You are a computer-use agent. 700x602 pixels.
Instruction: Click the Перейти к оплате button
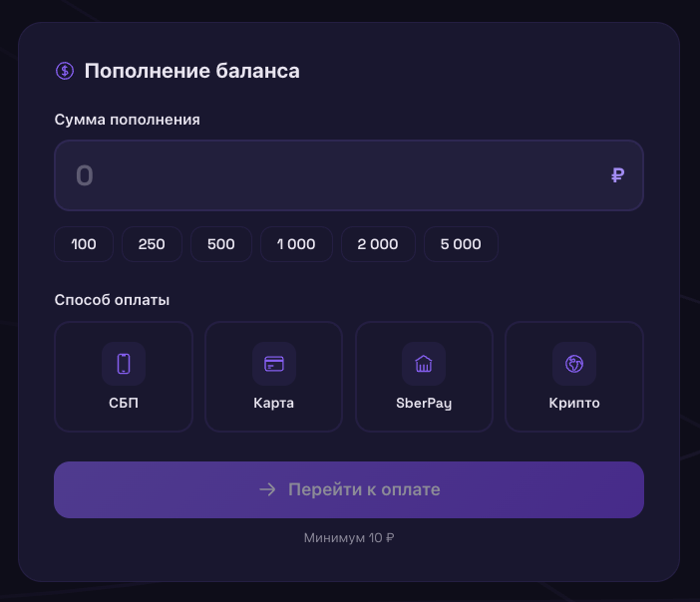point(349,489)
